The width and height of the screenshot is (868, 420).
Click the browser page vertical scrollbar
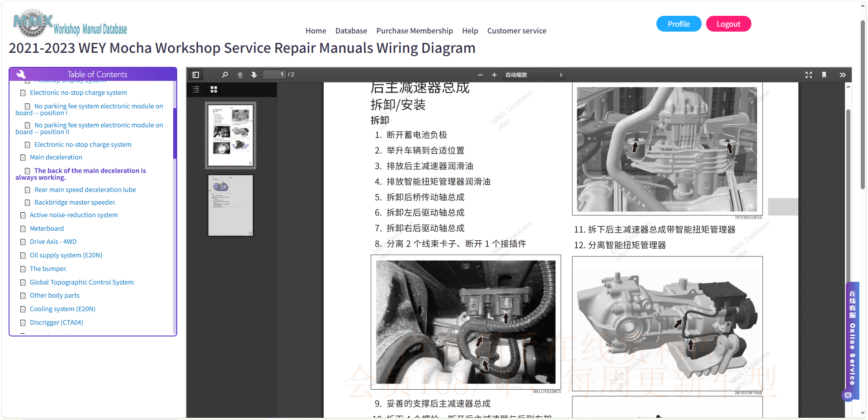[863, 105]
